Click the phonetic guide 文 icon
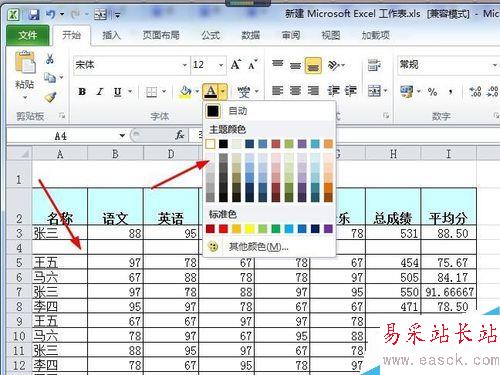 point(244,92)
